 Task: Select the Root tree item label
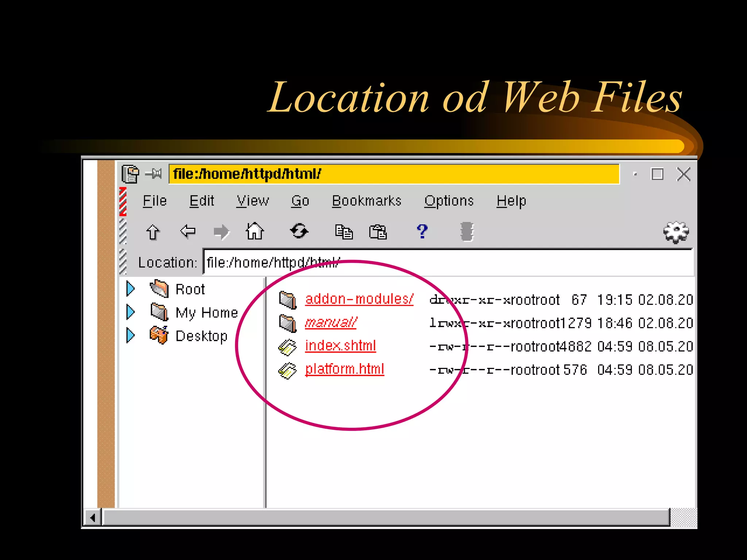click(190, 289)
